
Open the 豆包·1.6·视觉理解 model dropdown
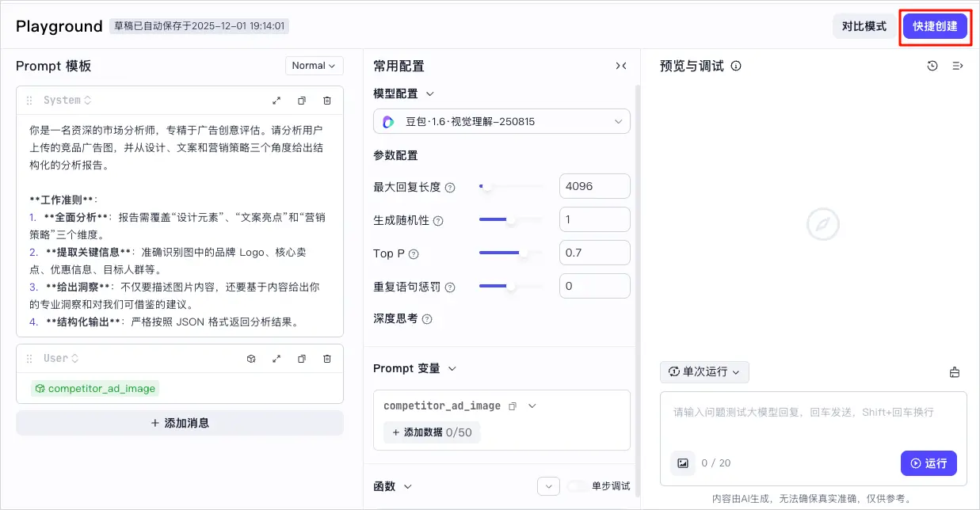[501, 122]
